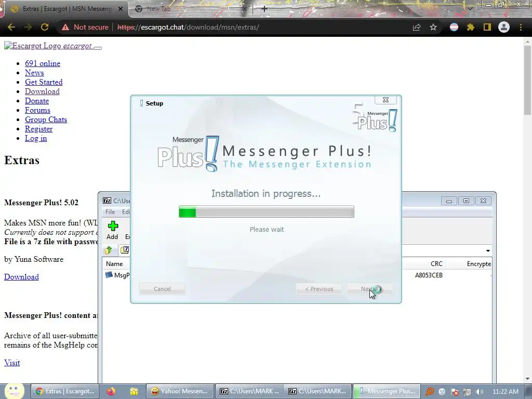Switch to Messenger Plus taskbar button
This screenshot has width=532, height=399.
pos(387,391)
